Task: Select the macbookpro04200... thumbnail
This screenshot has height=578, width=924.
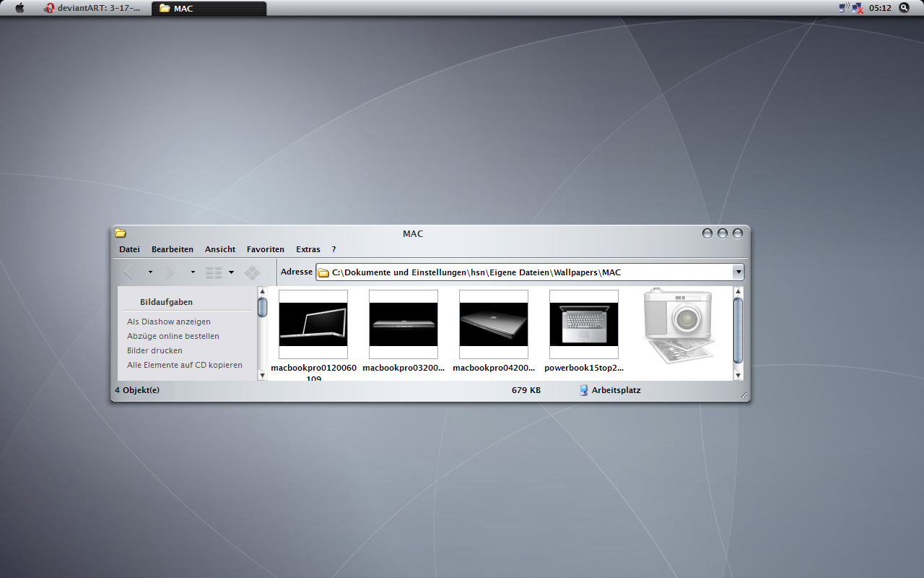Action: click(494, 324)
